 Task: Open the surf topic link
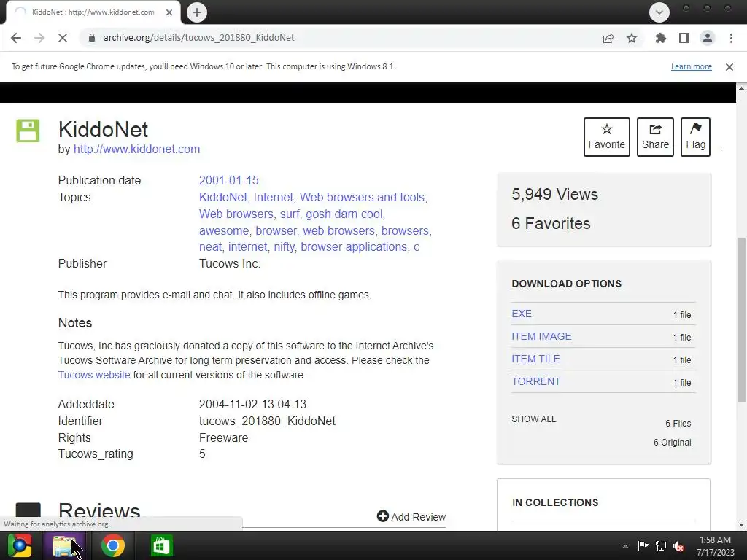pyautogui.click(x=290, y=214)
